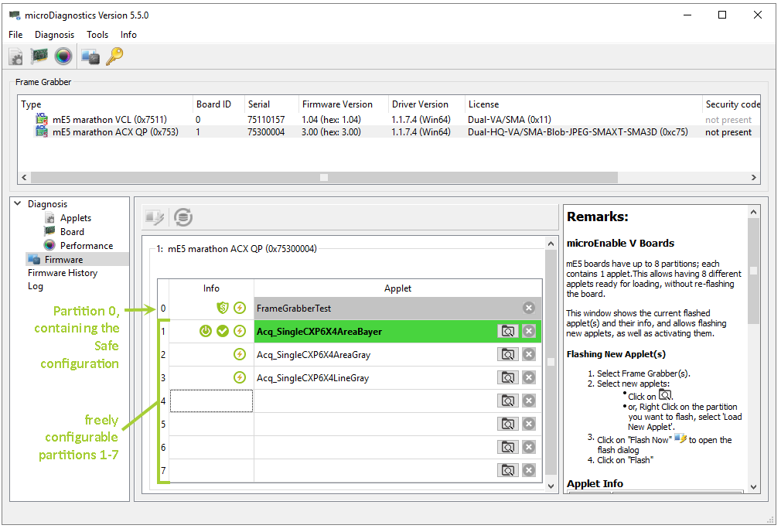Click the X icon for partition 4
781x532 pixels.
tap(529, 401)
